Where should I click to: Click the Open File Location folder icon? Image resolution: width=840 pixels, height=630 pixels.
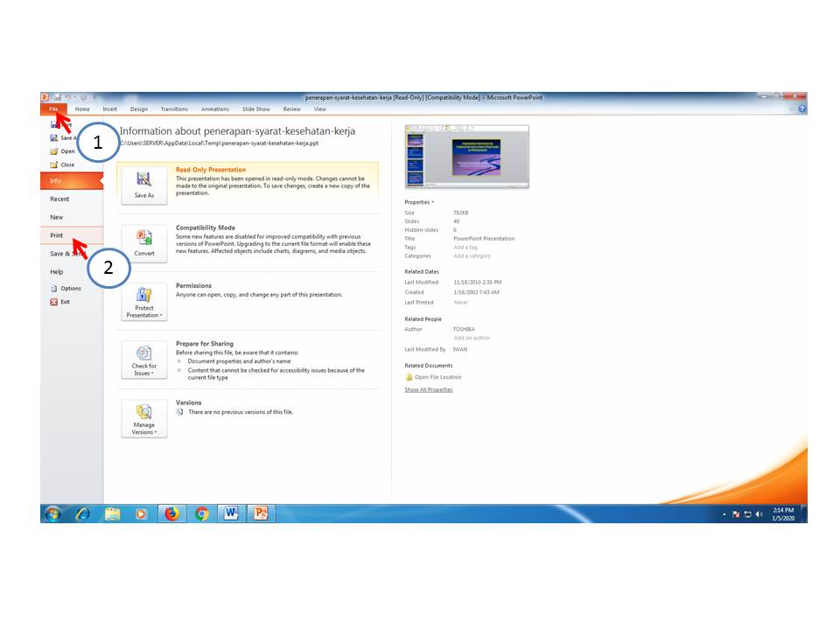point(409,377)
